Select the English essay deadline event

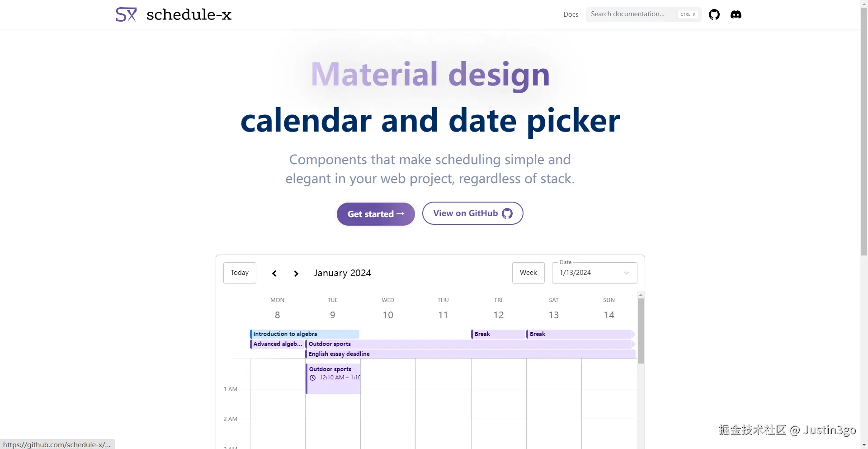[x=470, y=354]
